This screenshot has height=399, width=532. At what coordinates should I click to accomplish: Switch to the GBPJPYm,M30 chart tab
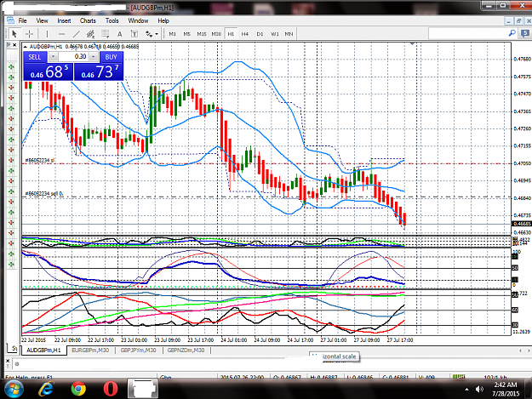[x=139, y=351]
